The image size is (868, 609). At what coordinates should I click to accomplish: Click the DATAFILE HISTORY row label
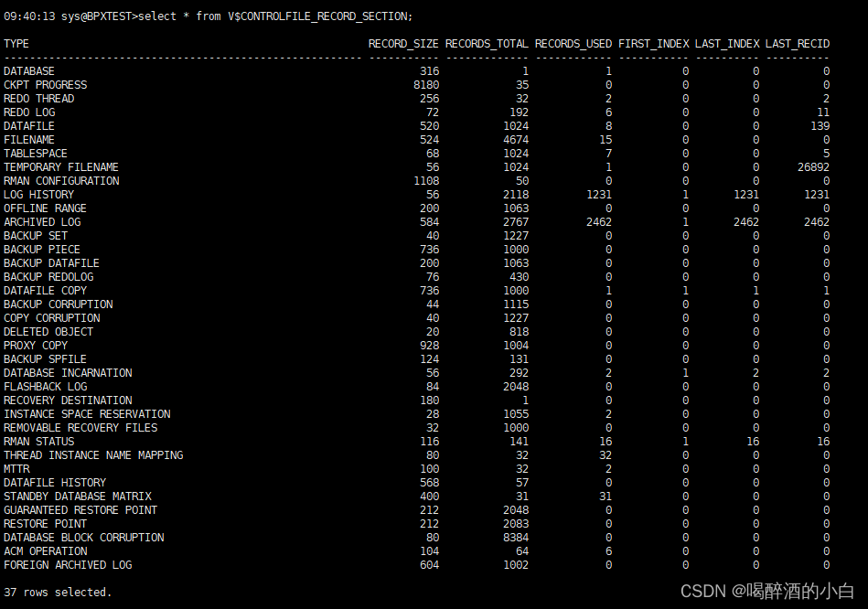pos(55,483)
